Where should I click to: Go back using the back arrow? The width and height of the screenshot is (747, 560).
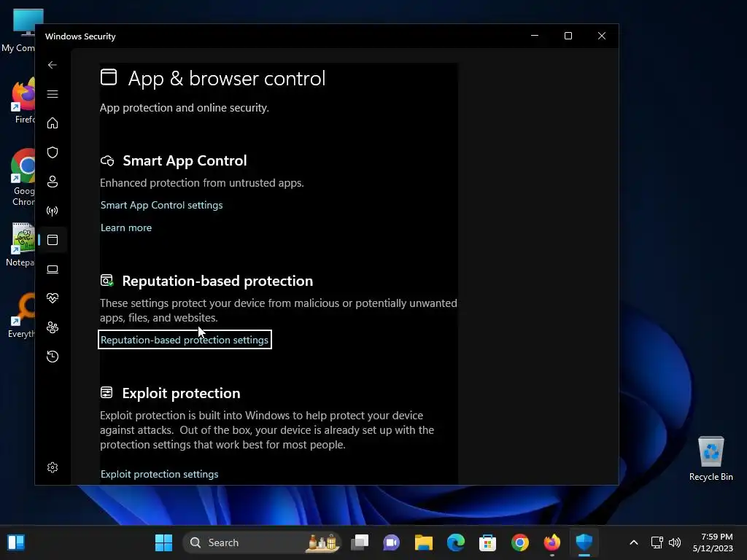tap(53, 65)
